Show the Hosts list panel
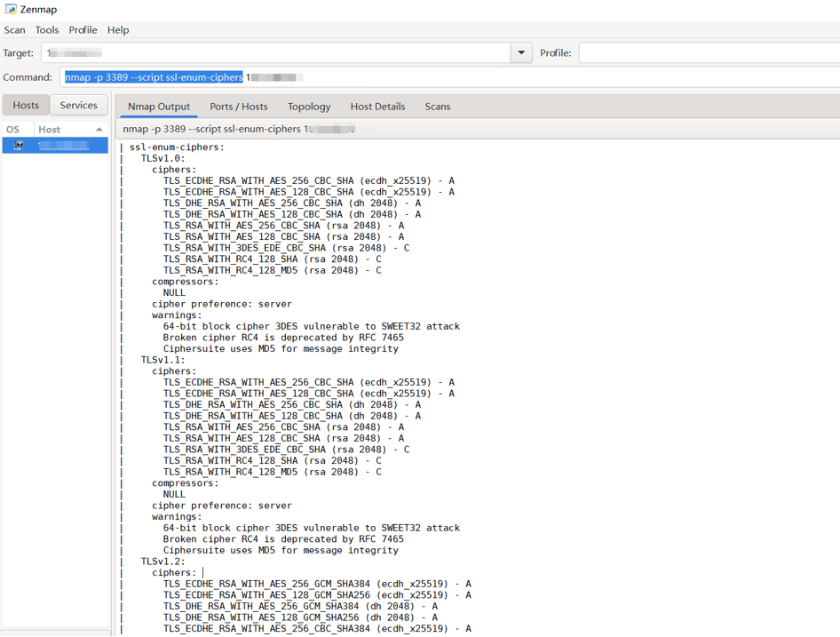The image size is (840, 637). pyautogui.click(x=26, y=105)
